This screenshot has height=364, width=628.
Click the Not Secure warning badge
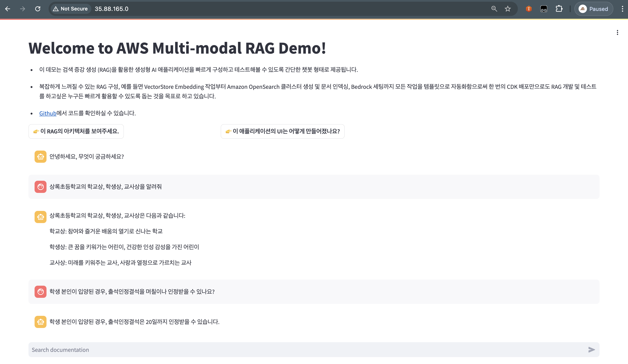click(71, 9)
